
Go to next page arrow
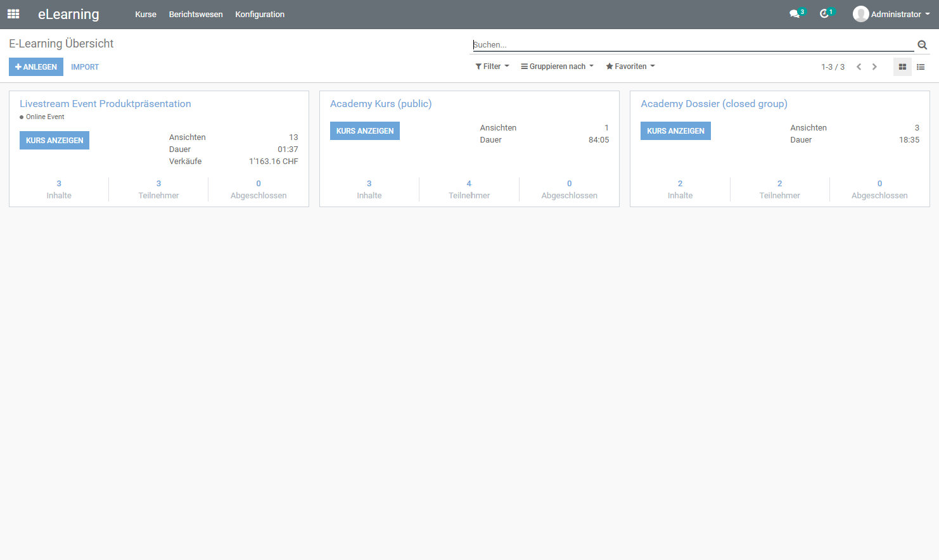click(x=874, y=67)
